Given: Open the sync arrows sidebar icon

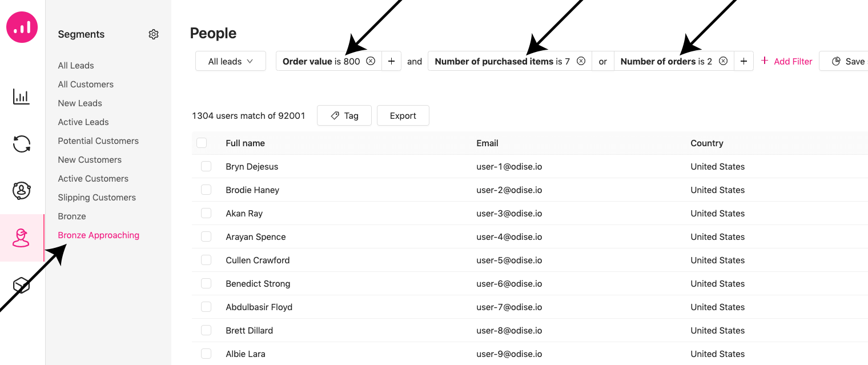Looking at the screenshot, I should (x=22, y=144).
